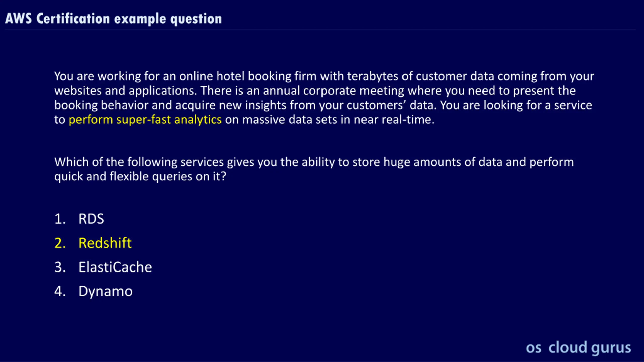Viewport: 644px width, 362px height.
Task: Click the 'os' part of the logo
Action: (x=534, y=348)
